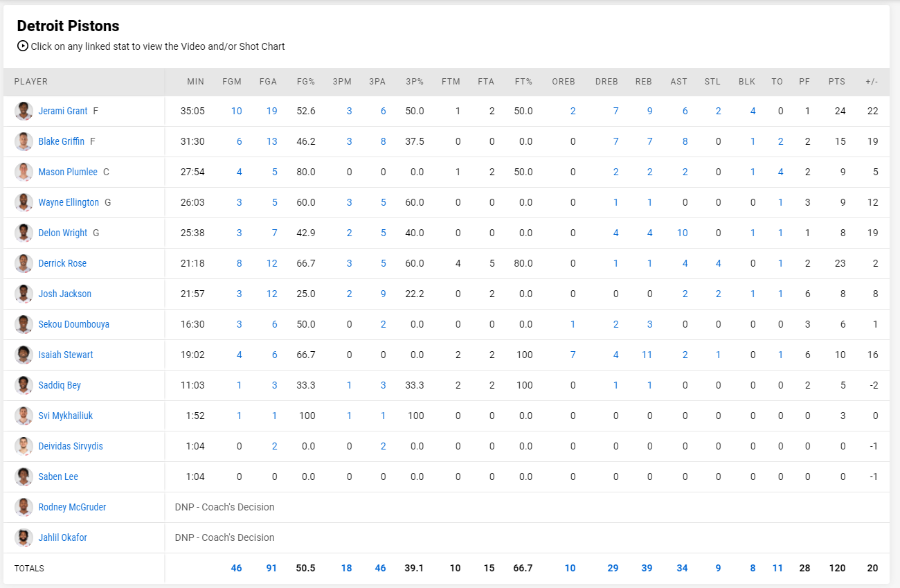Click the FG% column header

[x=306, y=82]
